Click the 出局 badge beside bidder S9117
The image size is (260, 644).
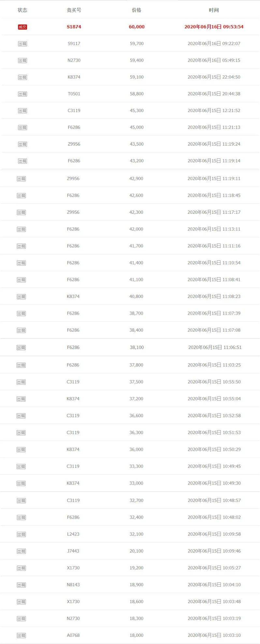click(x=22, y=43)
